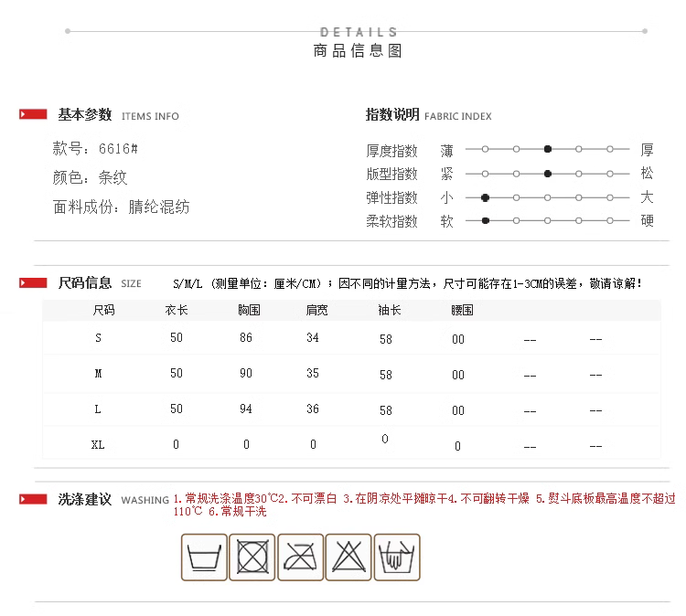Click the do-not-iron icon
Image resolution: width=686 pixels, height=616 pixels.
[x=301, y=557]
